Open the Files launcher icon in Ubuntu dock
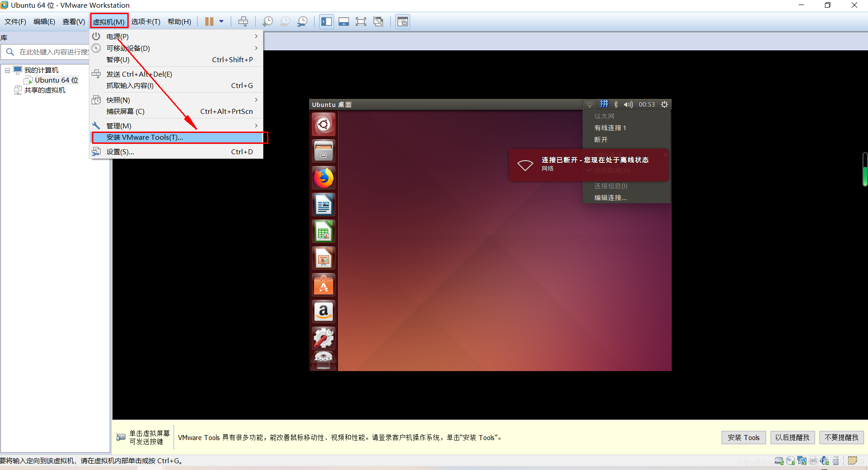Image resolution: width=868 pixels, height=470 pixels. 324,151
